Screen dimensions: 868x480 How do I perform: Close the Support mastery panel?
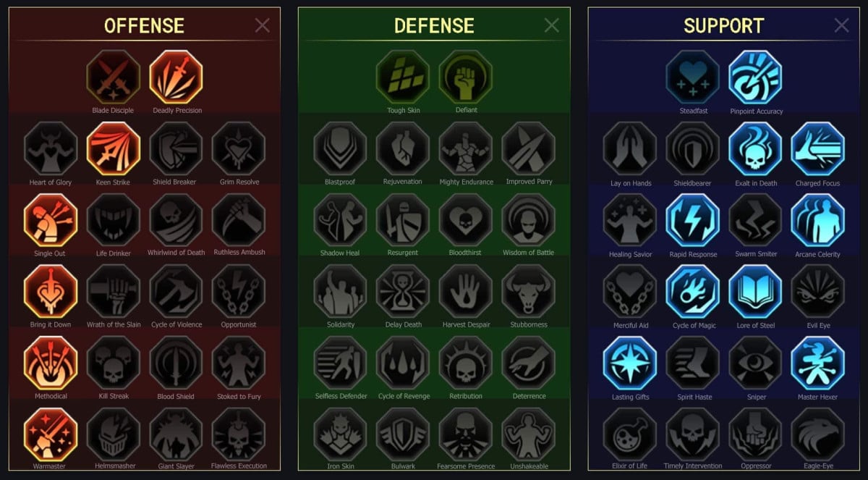pyautogui.click(x=842, y=26)
